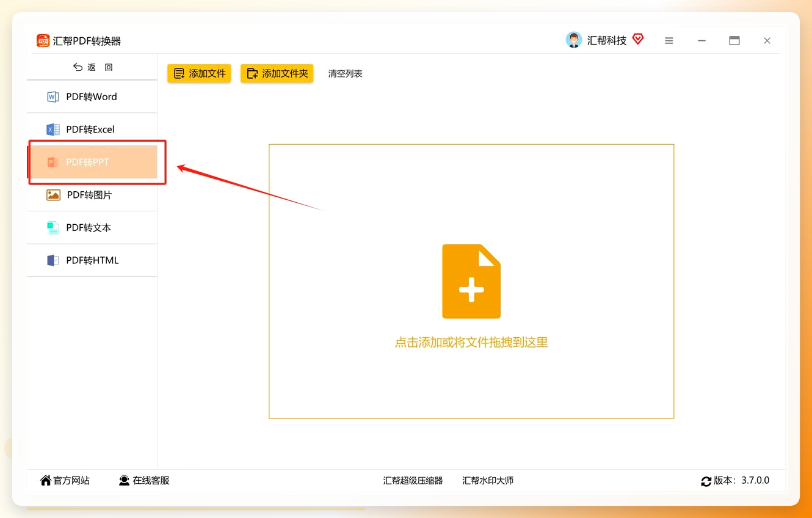Click the headset icon for 在线客服

125,481
